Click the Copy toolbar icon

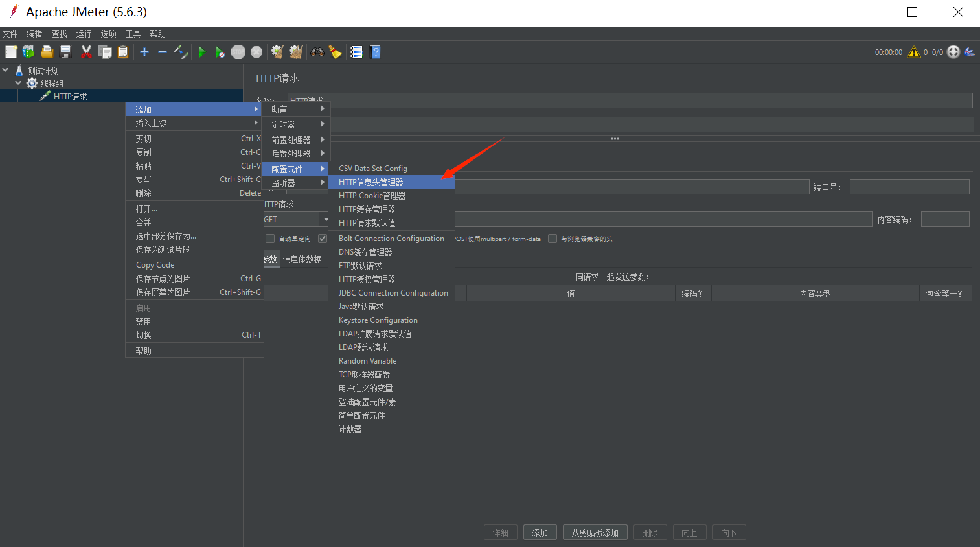(x=104, y=52)
